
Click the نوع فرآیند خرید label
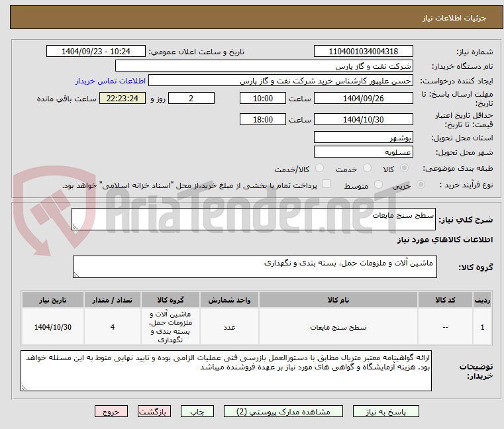466,185
